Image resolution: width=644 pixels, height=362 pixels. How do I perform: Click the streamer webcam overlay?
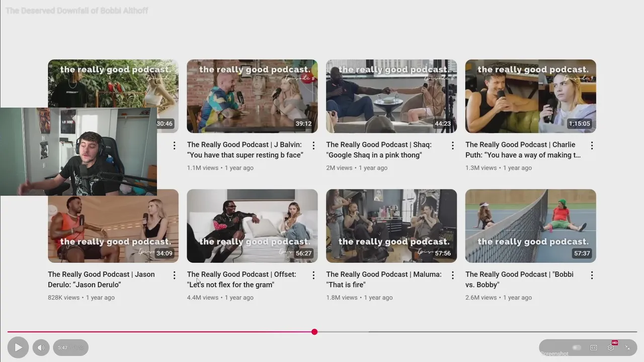pos(78,151)
